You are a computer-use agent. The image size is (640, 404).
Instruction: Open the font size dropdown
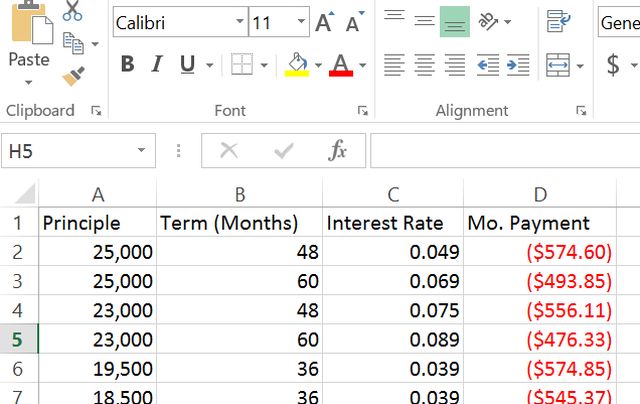301,22
